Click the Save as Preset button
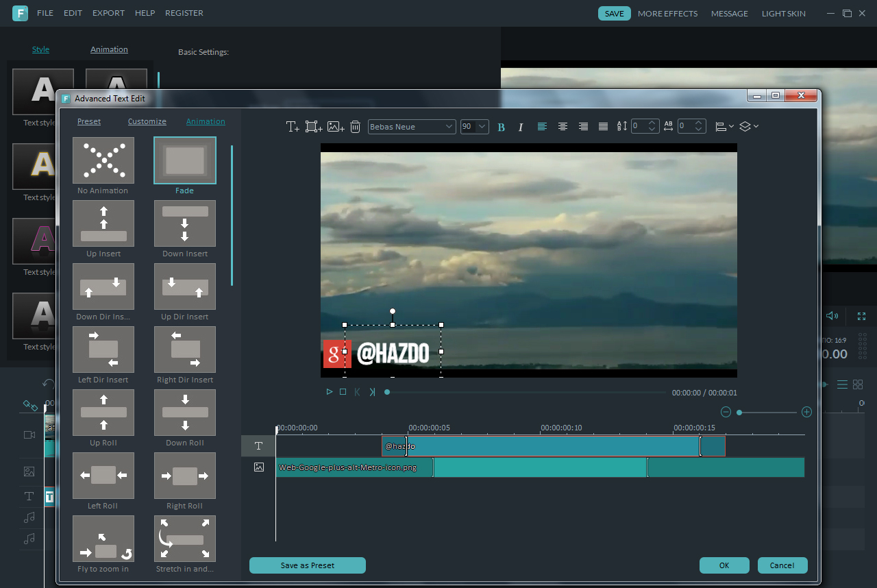 point(308,565)
